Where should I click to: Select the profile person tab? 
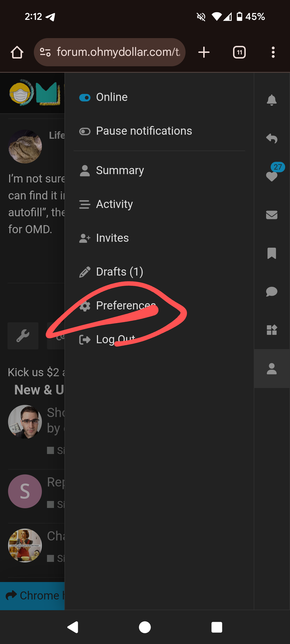pos(271,368)
